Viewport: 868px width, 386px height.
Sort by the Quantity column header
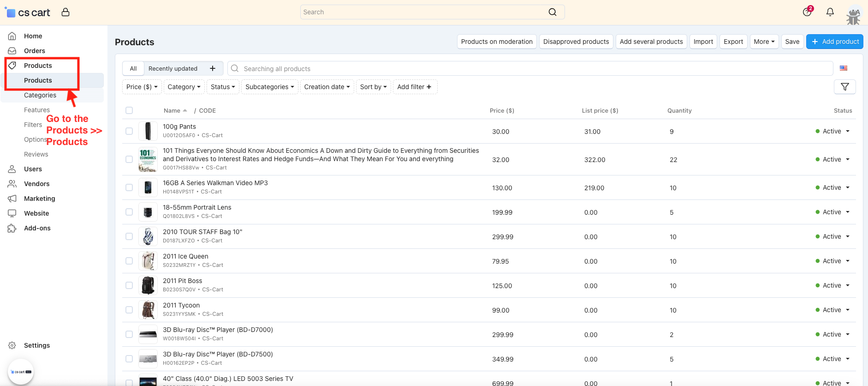click(x=679, y=110)
